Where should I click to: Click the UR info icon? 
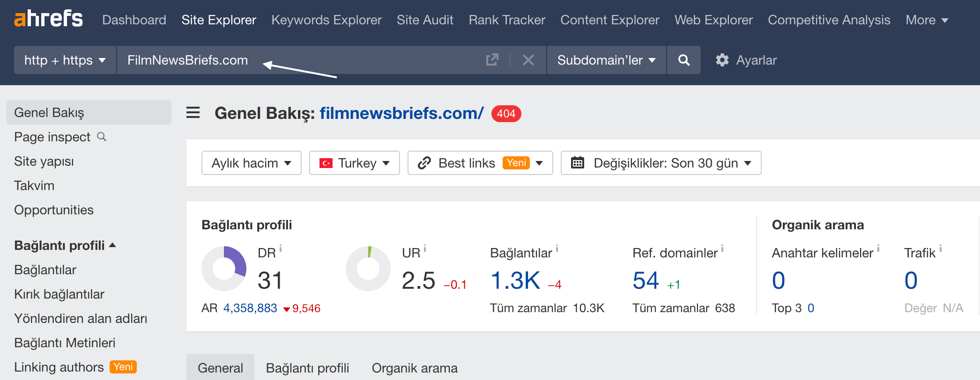coord(425,248)
